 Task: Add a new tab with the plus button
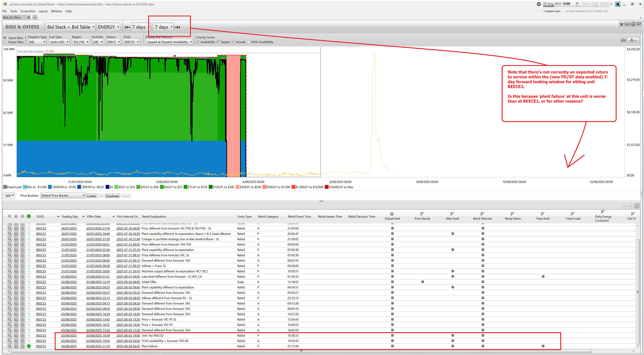(35, 17)
